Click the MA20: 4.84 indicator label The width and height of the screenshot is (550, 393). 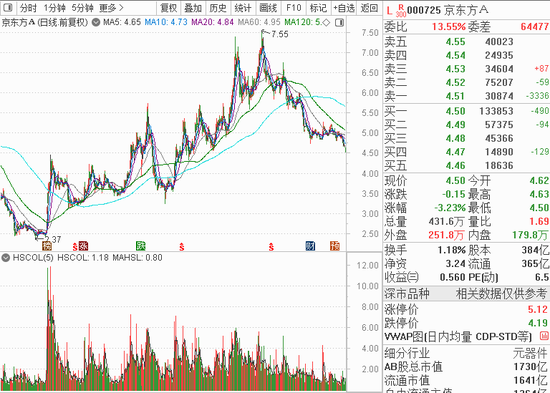[213, 22]
